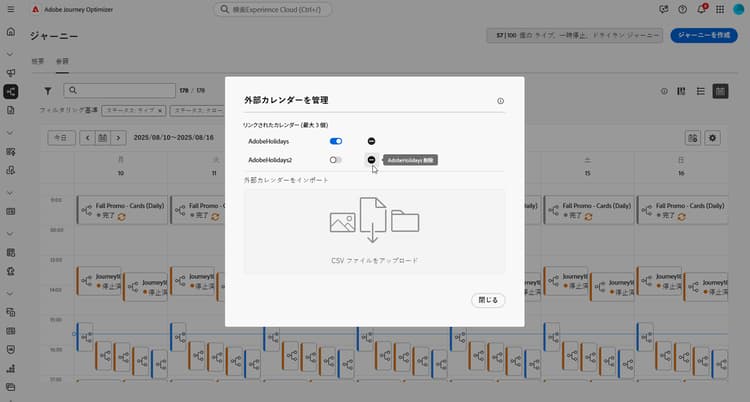Go to previous week arrow
Screen dimensions: 750x402
pyautogui.click(x=88, y=138)
